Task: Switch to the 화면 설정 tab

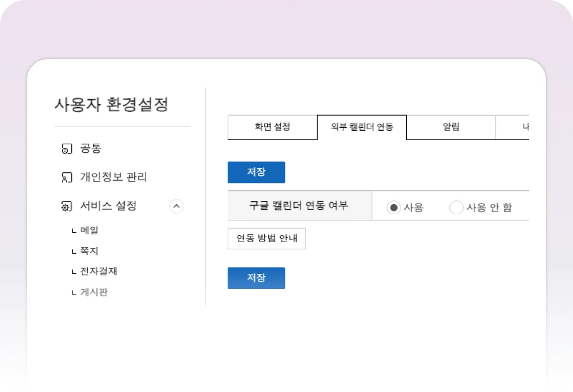Action: (272, 127)
